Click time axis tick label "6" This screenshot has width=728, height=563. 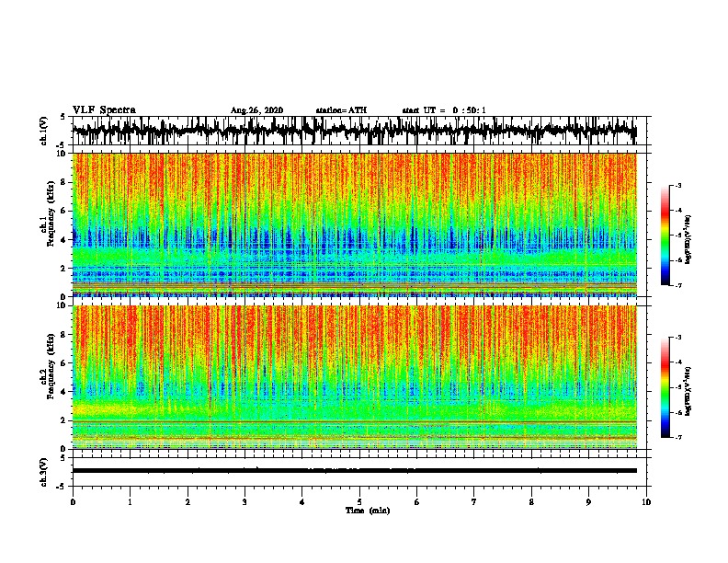coord(417,502)
